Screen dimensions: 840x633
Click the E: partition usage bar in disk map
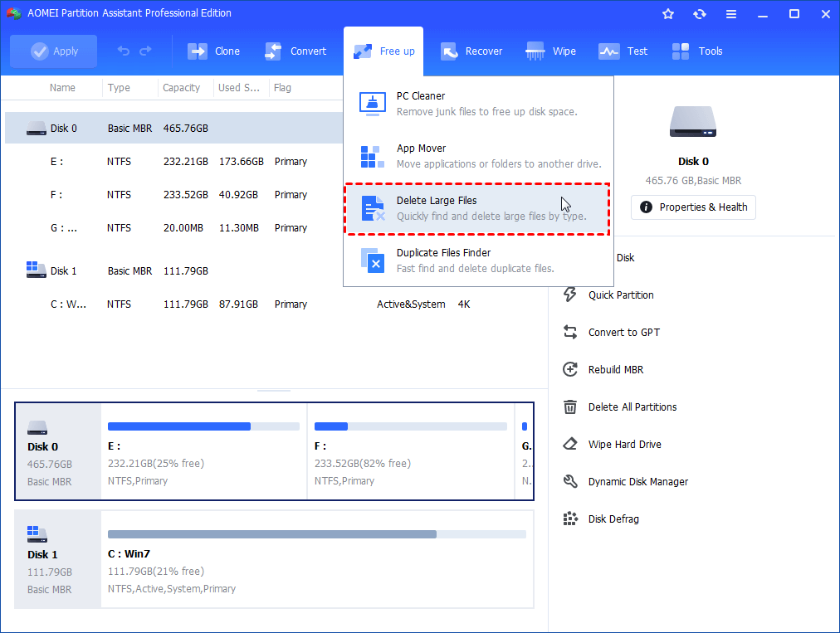tap(203, 426)
